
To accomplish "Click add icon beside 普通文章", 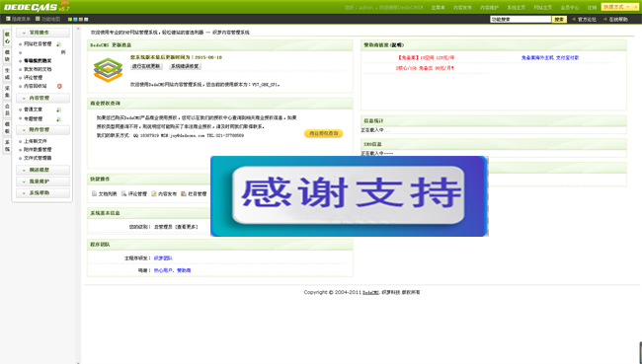I will pyautogui.click(x=58, y=109).
